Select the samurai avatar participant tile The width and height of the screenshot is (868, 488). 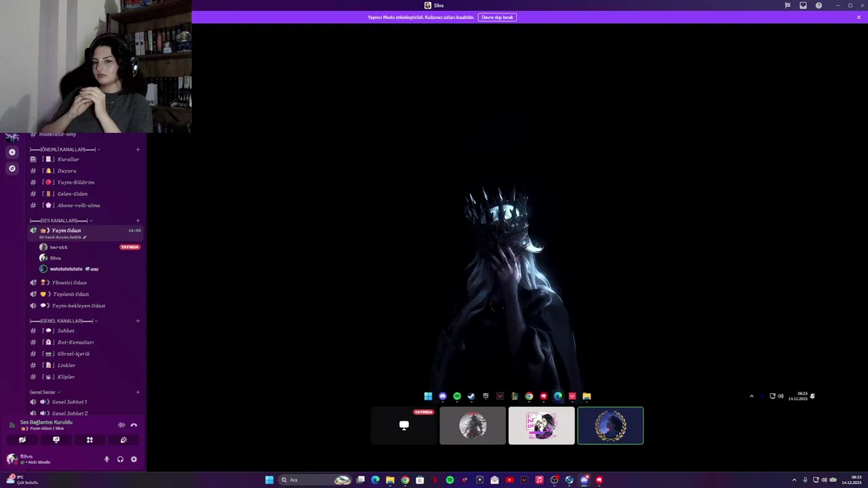tap(473, 426)
